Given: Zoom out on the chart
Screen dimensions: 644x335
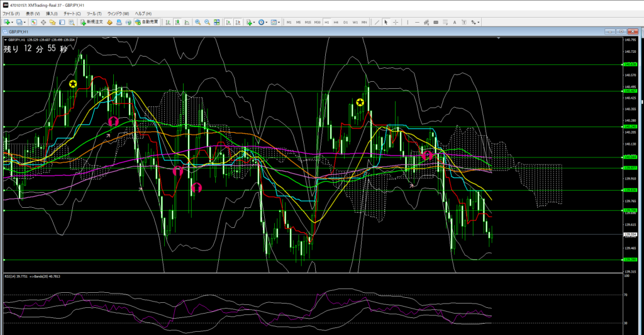Looking at the screenshot, I should [x=208, y=22].
